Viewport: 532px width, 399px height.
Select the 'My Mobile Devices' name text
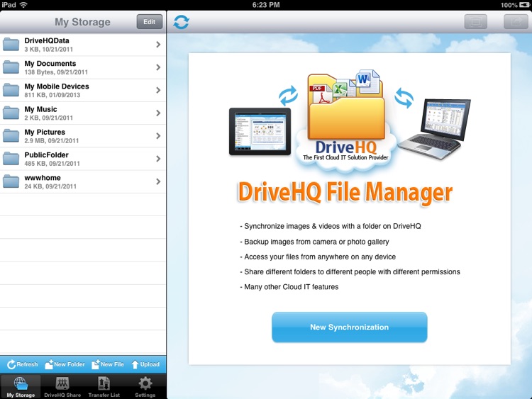pyautogui.click(x=57, y=86)
